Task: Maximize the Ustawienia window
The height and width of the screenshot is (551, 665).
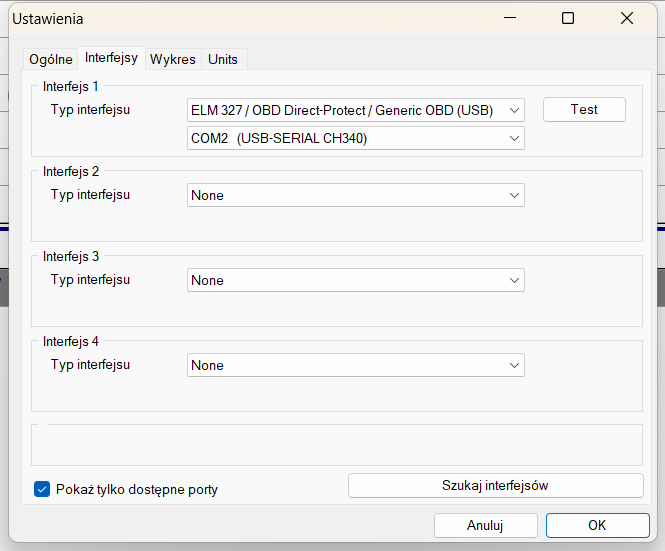Action: coord(568,18)
